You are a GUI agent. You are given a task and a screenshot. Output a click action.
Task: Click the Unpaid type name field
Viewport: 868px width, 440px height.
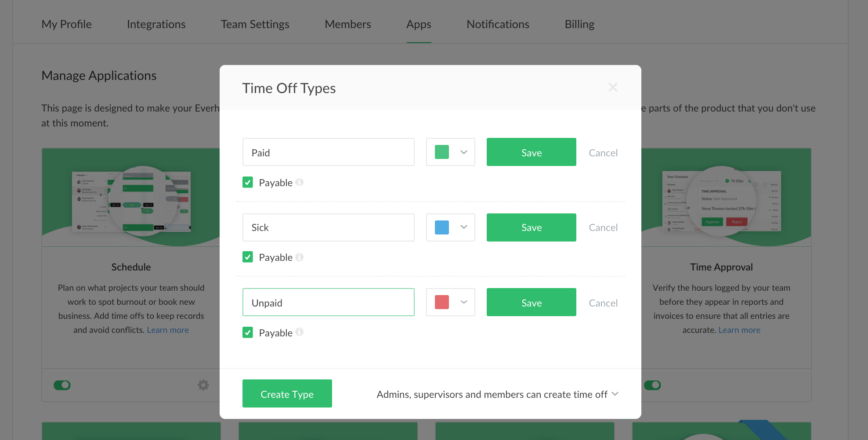[x=329, y=302]
